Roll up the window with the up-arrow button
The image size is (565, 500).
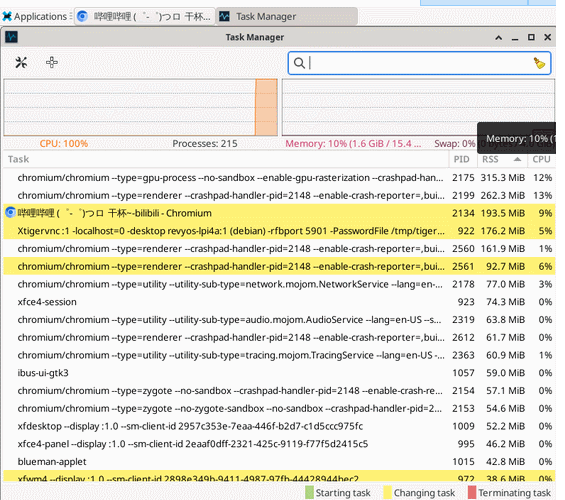(x=499, y=37)
